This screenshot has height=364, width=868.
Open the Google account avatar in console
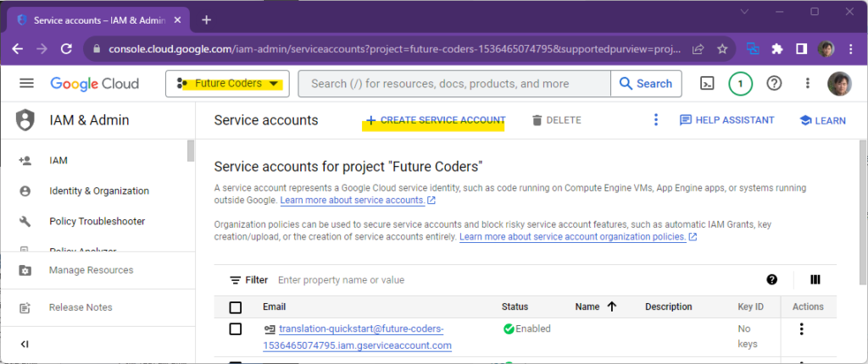tap(839, 84)
